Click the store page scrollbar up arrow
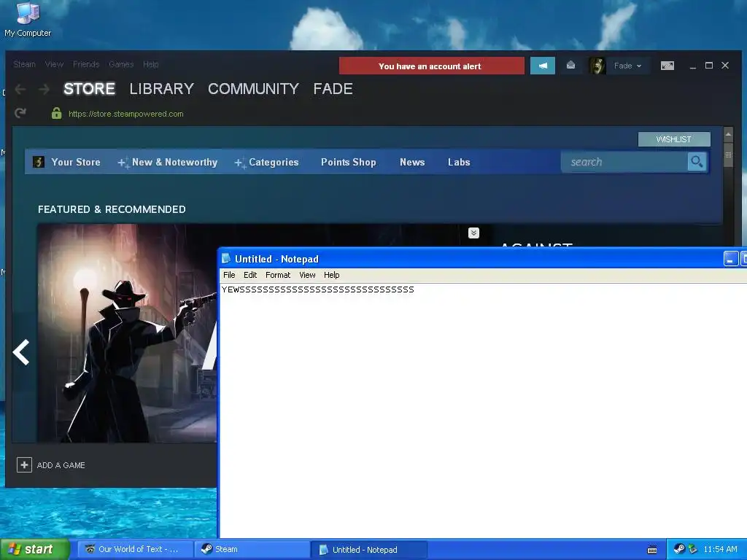The height and width of the screenshot is (560, 747). 728,135
